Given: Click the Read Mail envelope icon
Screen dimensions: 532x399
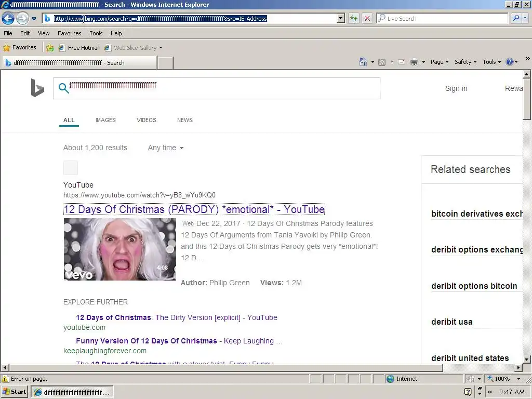Looking at the screenshot, I should (402, 62).
